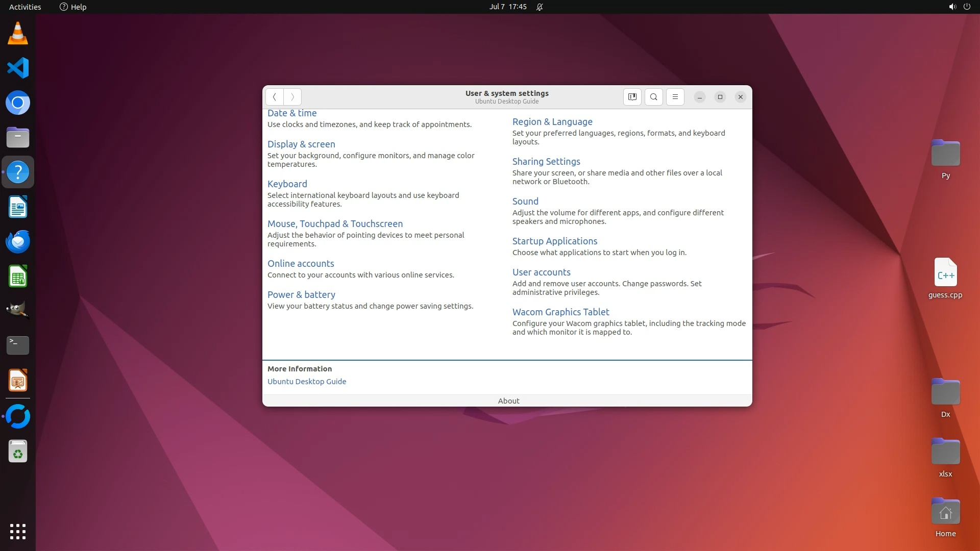Open the bookmarks button in Help header
This screenshot has width=980, height=551.
[632, 97]
